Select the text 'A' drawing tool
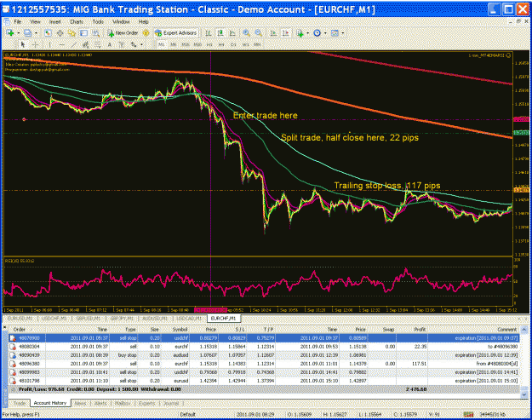Screen dimensions: 532x420 110,44
